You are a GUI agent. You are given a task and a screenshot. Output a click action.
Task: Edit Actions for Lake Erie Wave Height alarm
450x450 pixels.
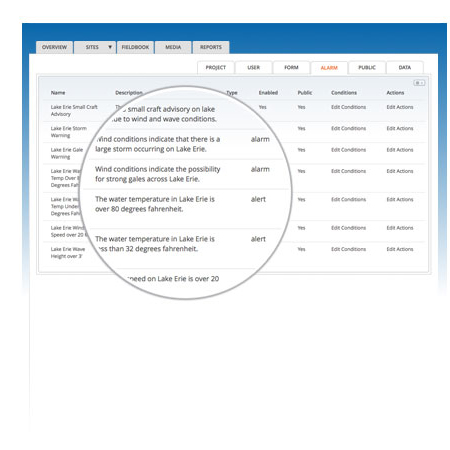click(400, 249)
